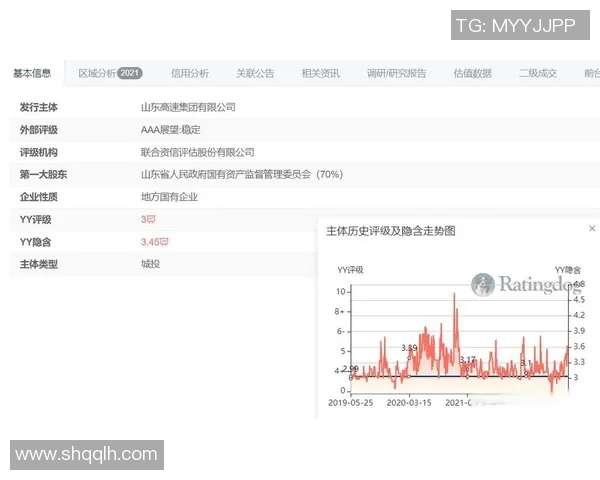Screen dimensions: 600x480
Task: Click the YY隐含 axis label on chart
Action: click(x=568, y=270)
